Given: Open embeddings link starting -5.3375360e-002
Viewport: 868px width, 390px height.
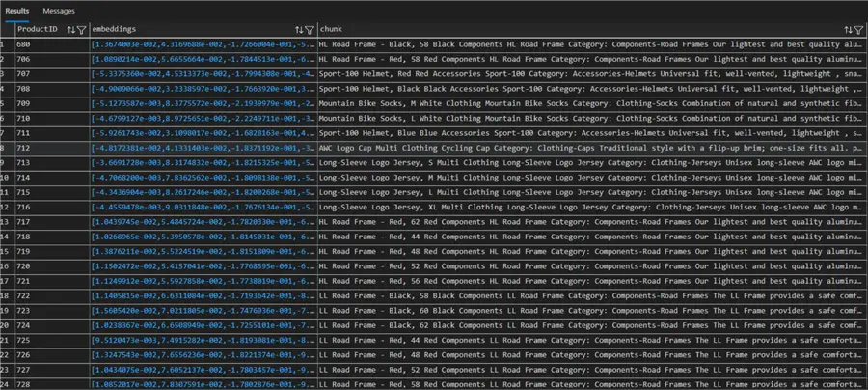Looking at the screenshot, I should click(203, 73).
